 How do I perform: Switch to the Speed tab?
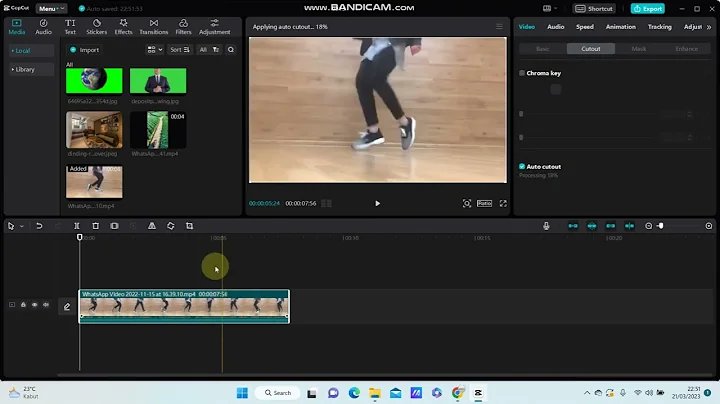coord(585,27)
